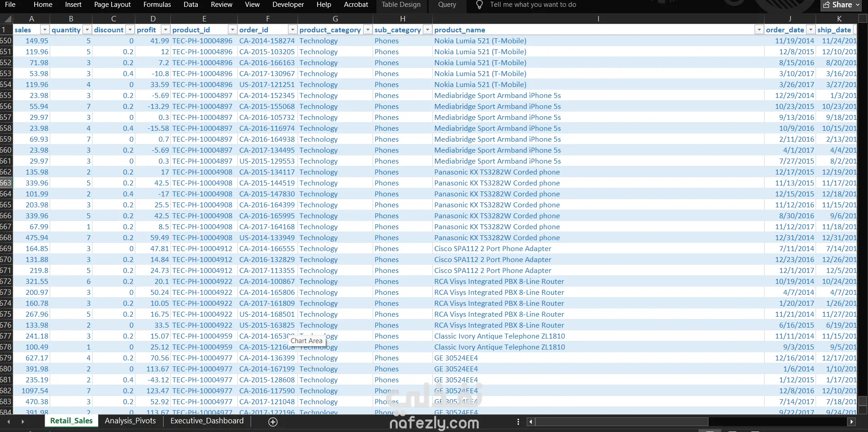Select Classic Ivory Antique Telephone row 678
Viewport: 868px width, 432px height.
pos(598,347)
